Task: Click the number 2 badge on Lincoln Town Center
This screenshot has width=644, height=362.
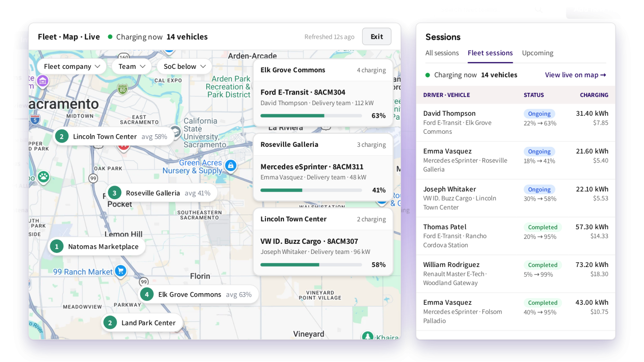Action: click(x=62, y=137)
